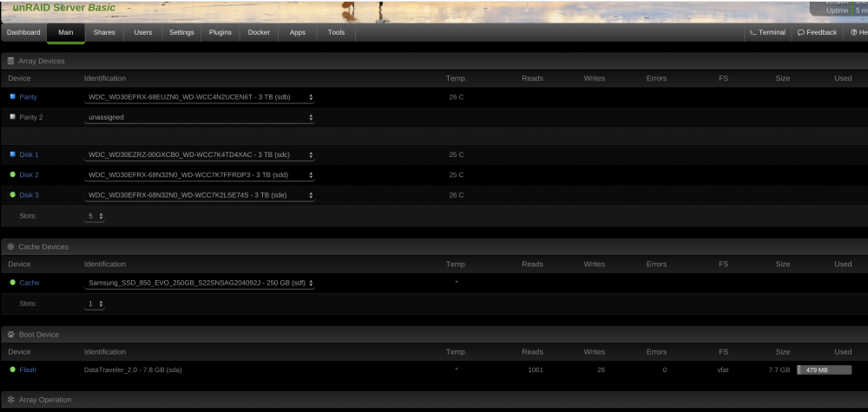Click the Flash size 7.7 GB
868x412 pixels.
779,370
